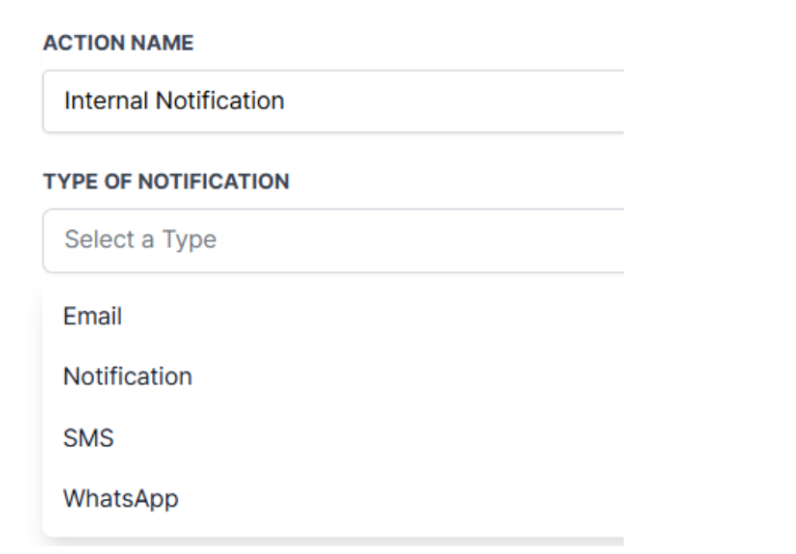Image resolution: width=796 pixels, height=554 pixels.
Task: Select WhatsApp from the dropdown options
Action: point(120,498)
